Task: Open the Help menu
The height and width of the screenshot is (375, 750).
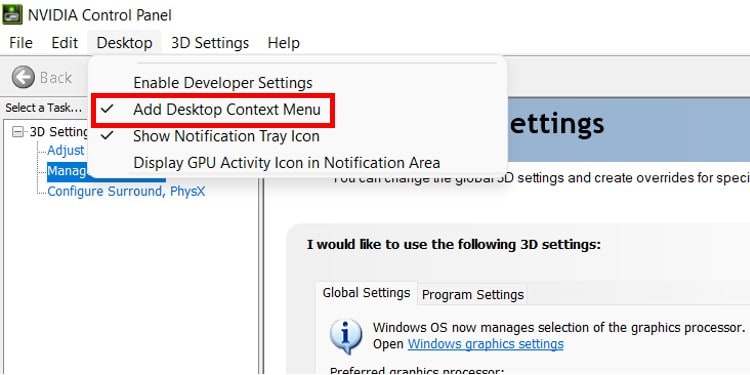Action: point(284,43)
